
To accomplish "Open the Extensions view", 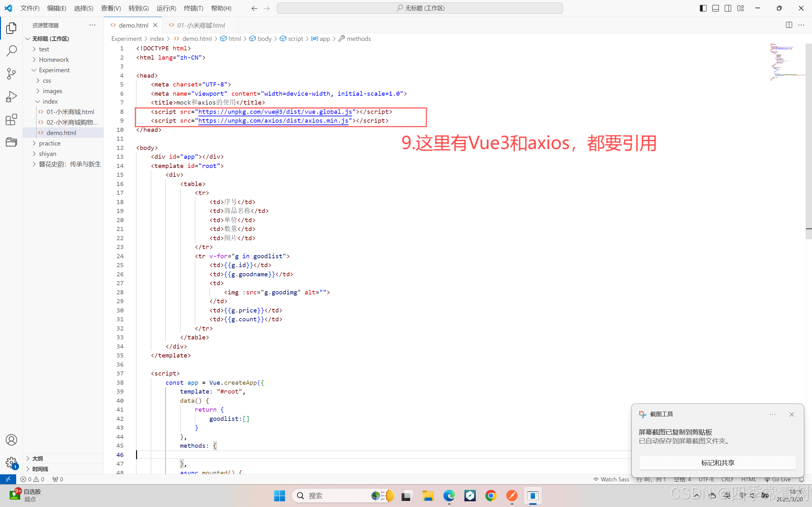I will click(11, 119).
